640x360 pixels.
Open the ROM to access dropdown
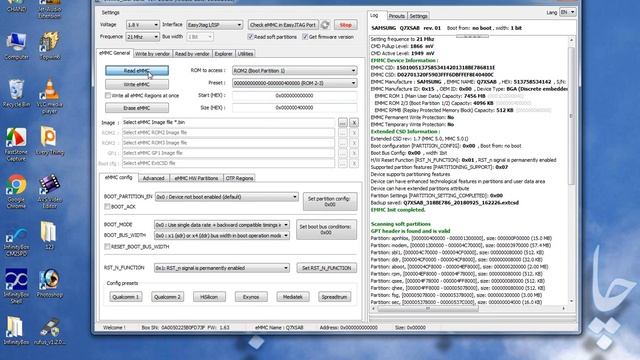(294, 71)
